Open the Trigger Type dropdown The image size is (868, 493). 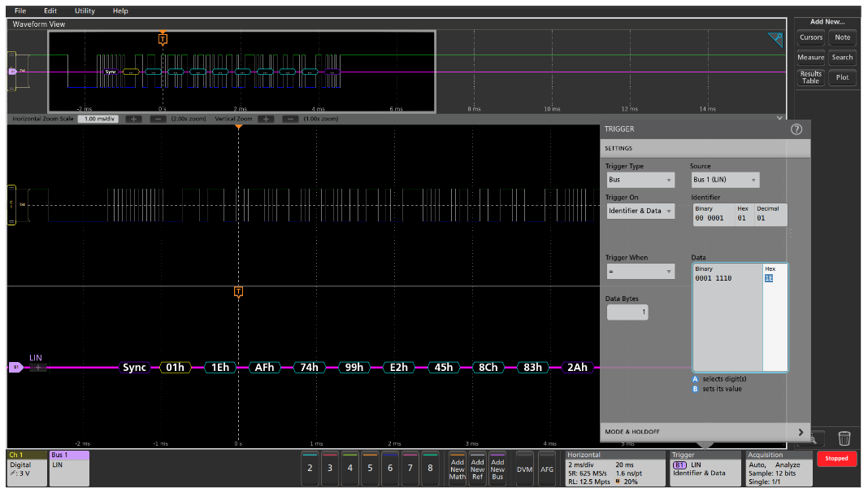click(640, 179)
